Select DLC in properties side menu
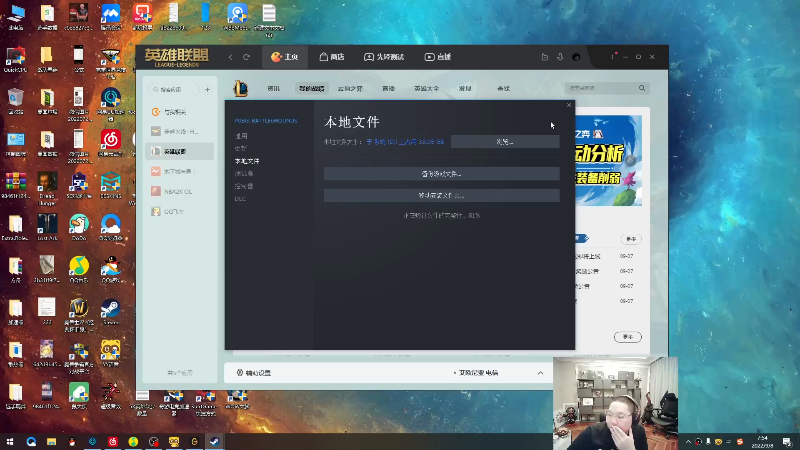 pos(240,199)
